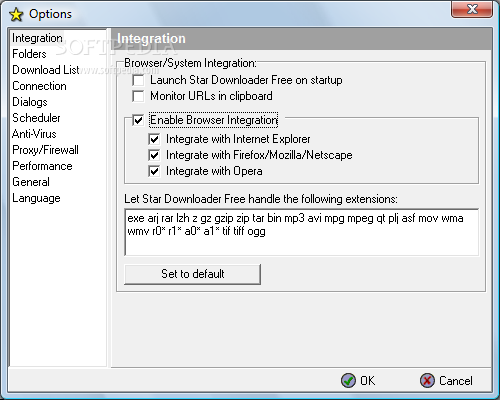Viewport: 500px width, 400px height.
Task: Click the Integration page header
Action: pyautogui.click(x=151, y=39)
